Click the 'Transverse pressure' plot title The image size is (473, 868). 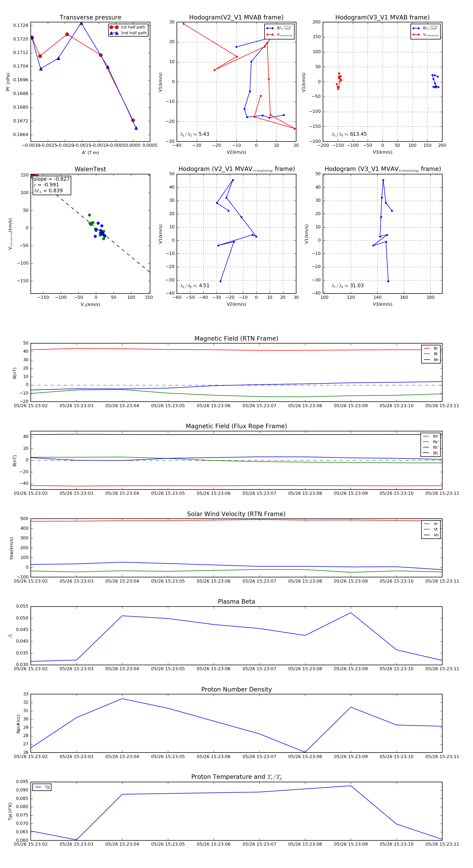point(90,18)
